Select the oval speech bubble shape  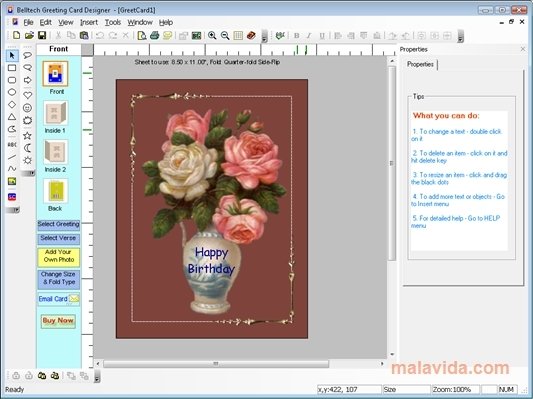click(28, 55)
